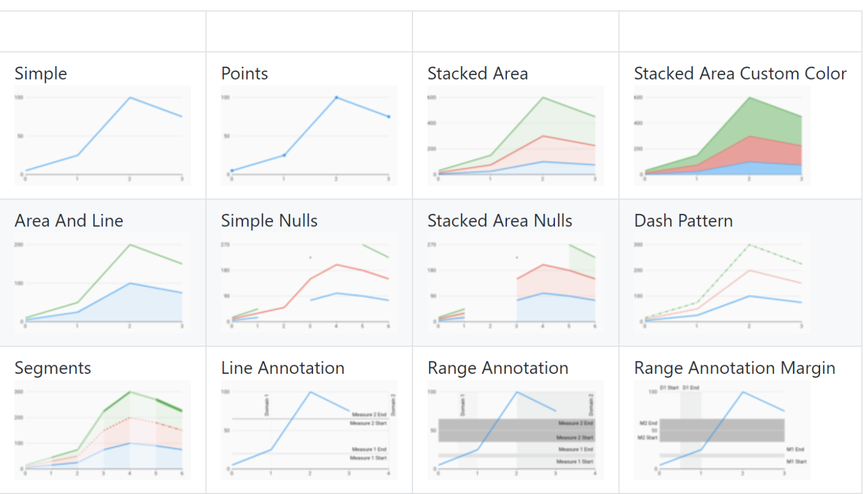The width and height of the screenshot is (868, 494).
Task: Open the Range Annotation Margin chart
Action: coord(722,430)
